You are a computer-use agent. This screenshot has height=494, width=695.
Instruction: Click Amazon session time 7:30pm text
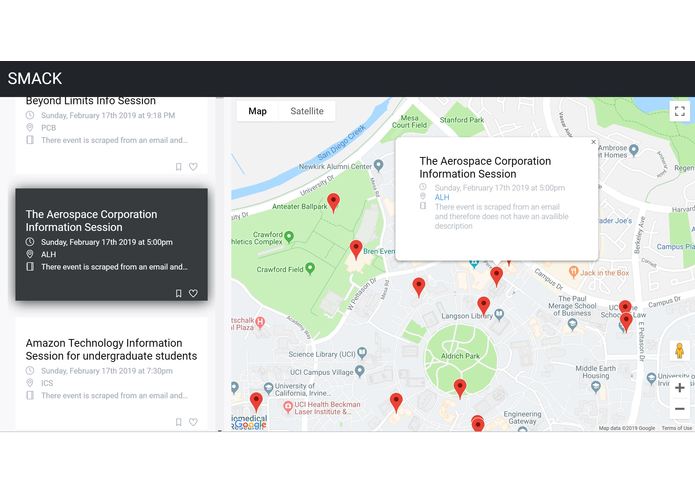pyautogui.click(x=107, y=370)
